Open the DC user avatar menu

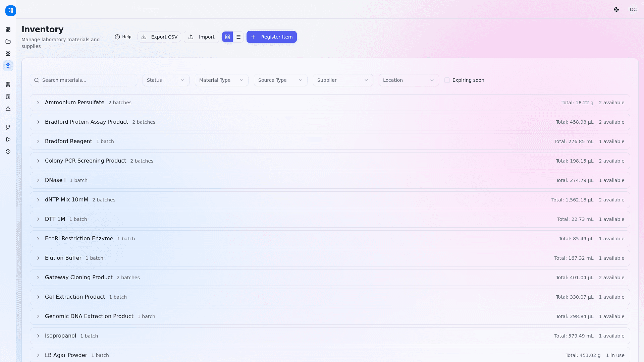click(633, 9)
